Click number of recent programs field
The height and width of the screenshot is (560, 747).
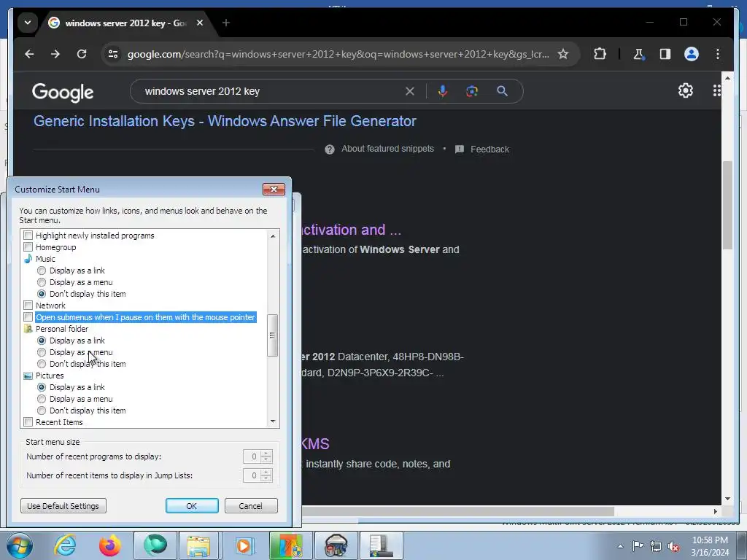pos(252,456)
